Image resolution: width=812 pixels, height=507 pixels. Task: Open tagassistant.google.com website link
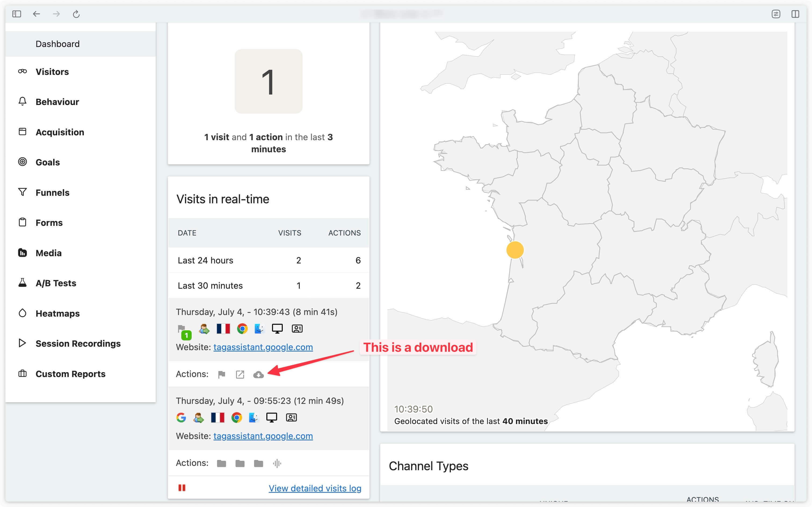coord(263,346)
